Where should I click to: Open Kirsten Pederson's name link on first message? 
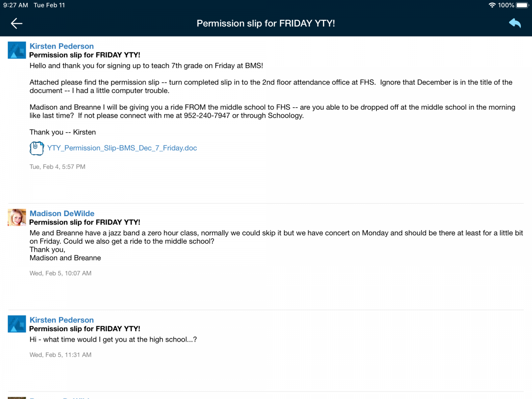coord(62,46)
